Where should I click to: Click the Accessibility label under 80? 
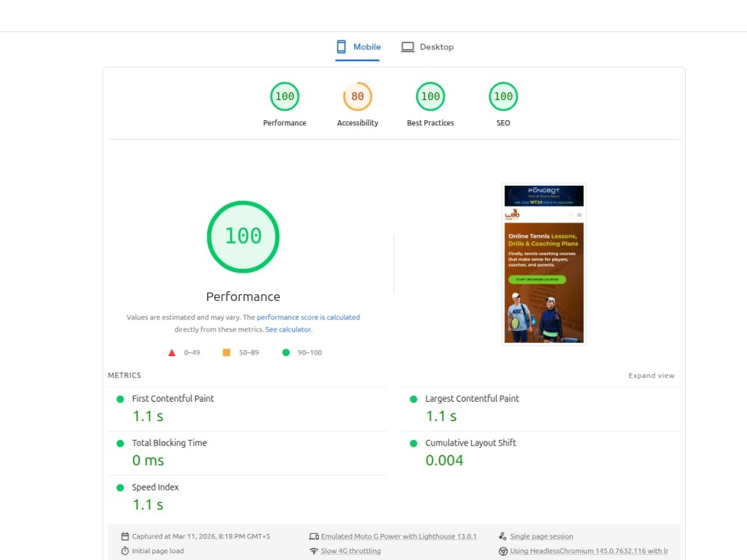[357, 123]
